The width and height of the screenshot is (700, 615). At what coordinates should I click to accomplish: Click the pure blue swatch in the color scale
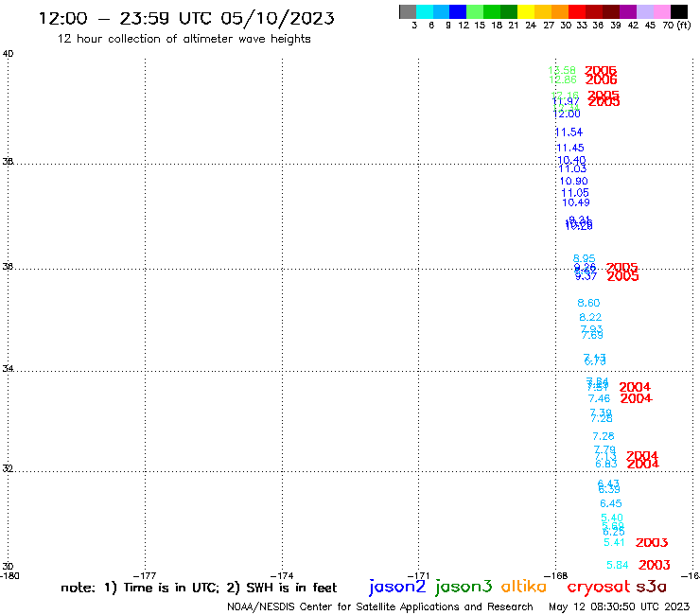click(458, 12)
